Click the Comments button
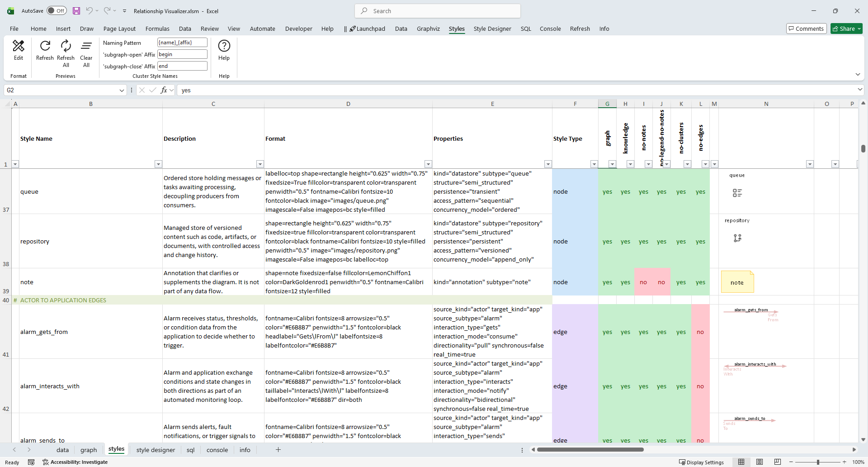The image size is (868, 467). click(806, 29)
